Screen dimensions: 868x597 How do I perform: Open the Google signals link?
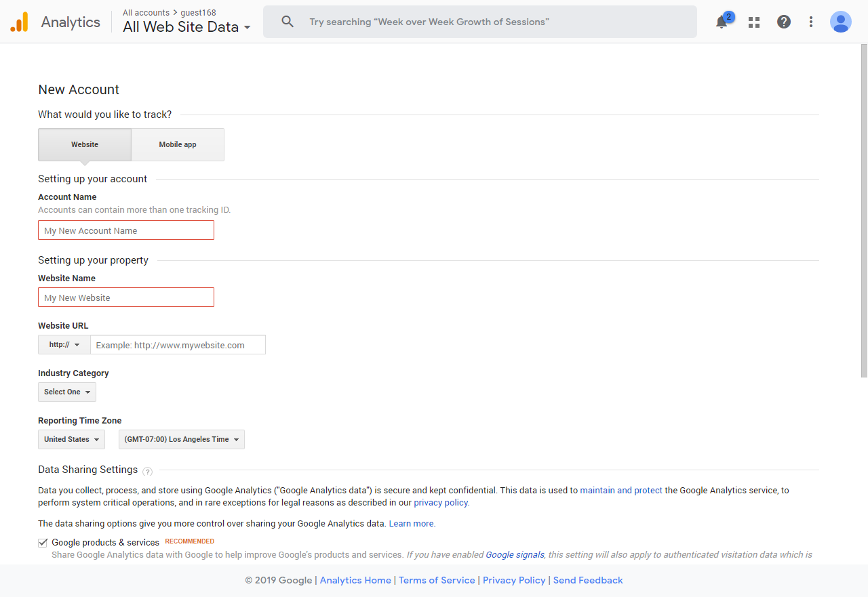[x=515, y=554]
